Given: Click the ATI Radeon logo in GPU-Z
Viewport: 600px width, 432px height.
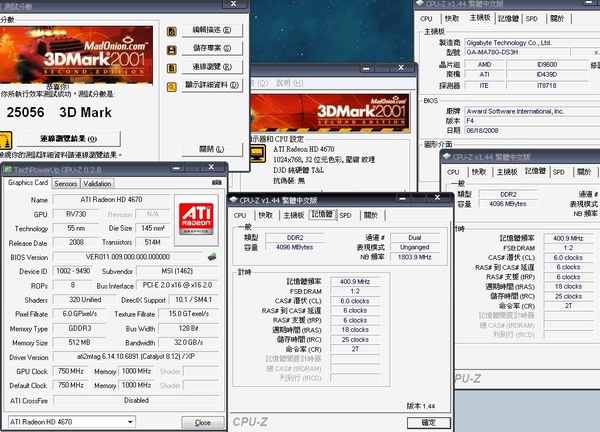Looking at the screenshot, I should (196, 220).
